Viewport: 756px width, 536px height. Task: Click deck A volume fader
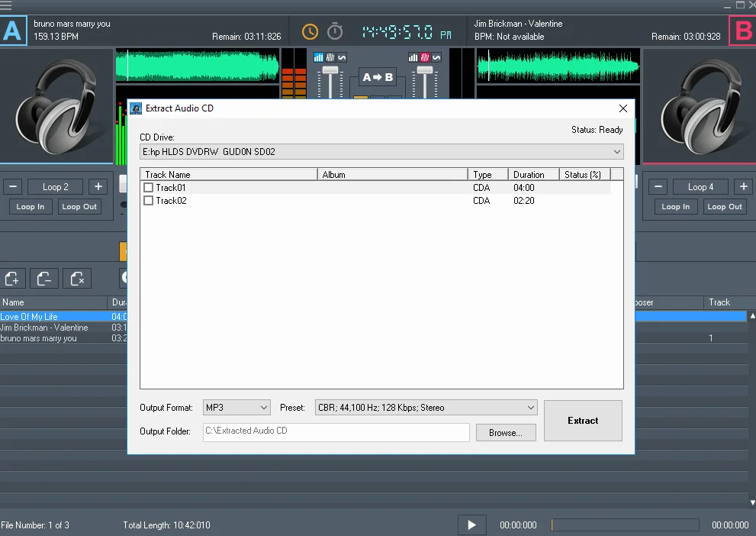coord(330,70)
